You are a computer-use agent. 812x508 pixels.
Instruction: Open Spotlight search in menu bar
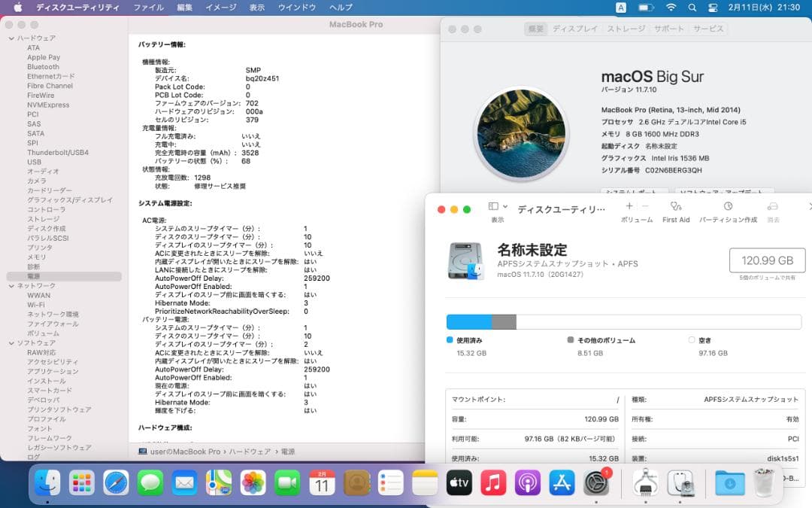(692, 8)
